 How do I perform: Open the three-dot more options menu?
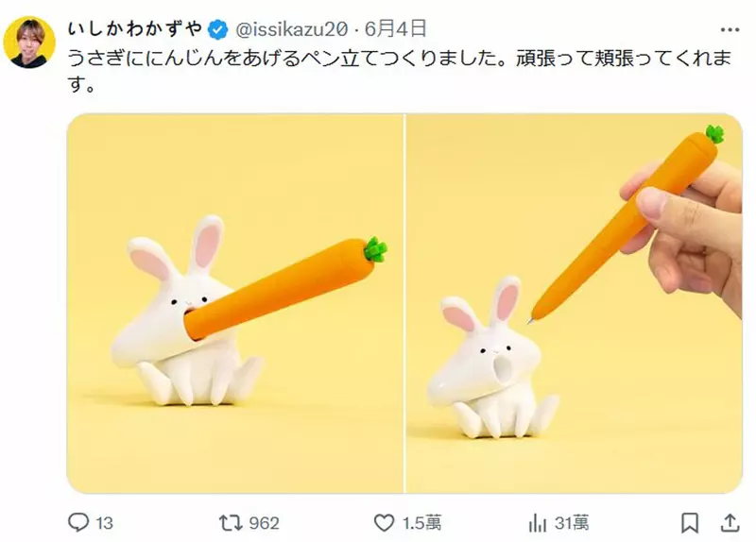730,30
